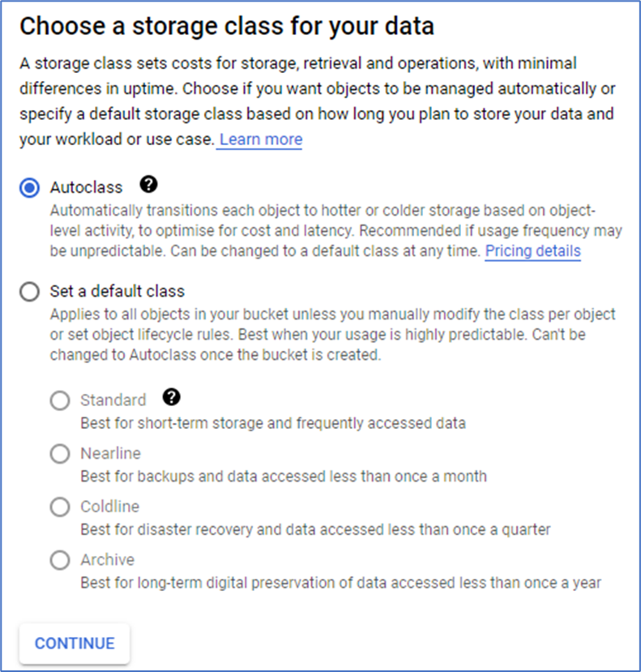Screen dimensions: 641x672
Task: Click the Standard label text
Action: 113,400
